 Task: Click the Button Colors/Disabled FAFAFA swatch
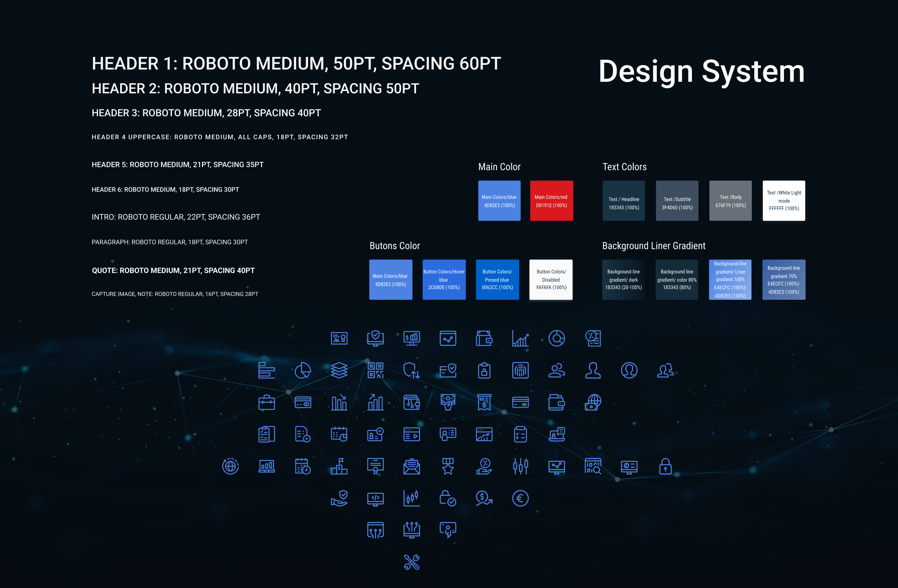(x=551, y=280)
